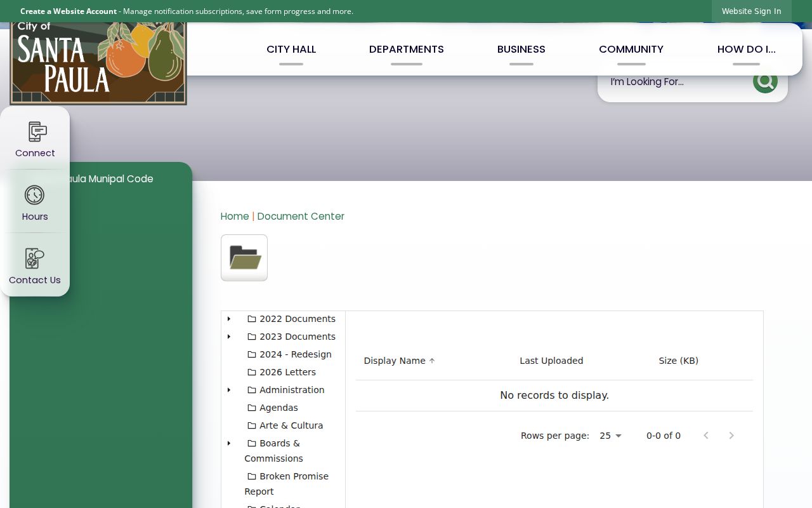This screenshot has width=812, height=508.
Task: Focus the I'm Looking For search field
Action: 675,82
